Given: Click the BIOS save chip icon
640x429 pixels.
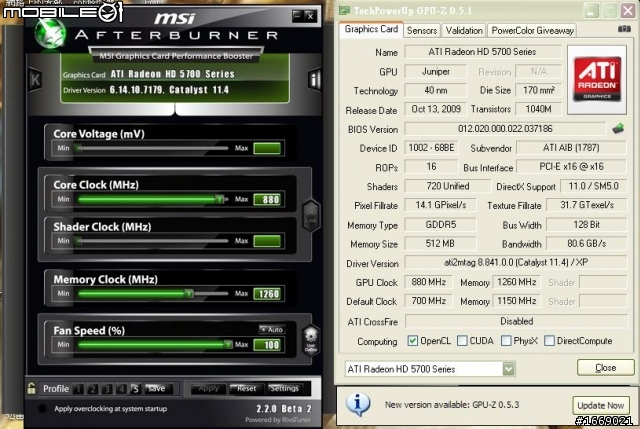Looking at the screenshot, I should [x=618, y=129].
